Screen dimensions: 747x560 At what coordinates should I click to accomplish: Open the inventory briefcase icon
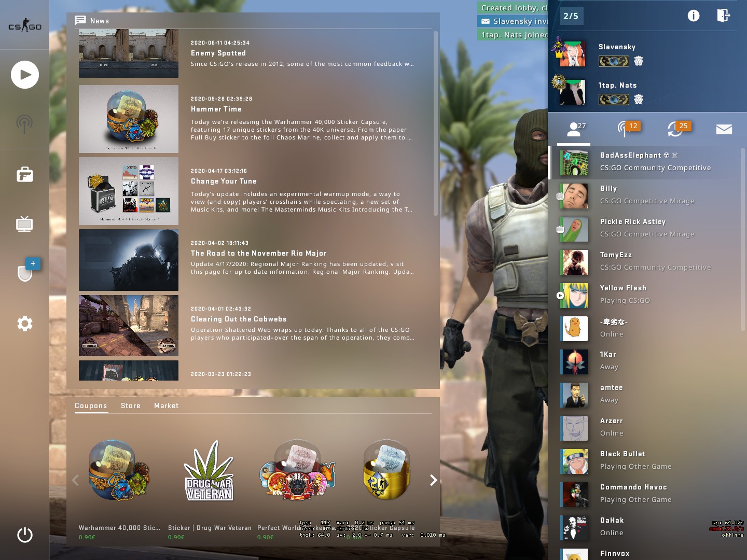(24, 174)
